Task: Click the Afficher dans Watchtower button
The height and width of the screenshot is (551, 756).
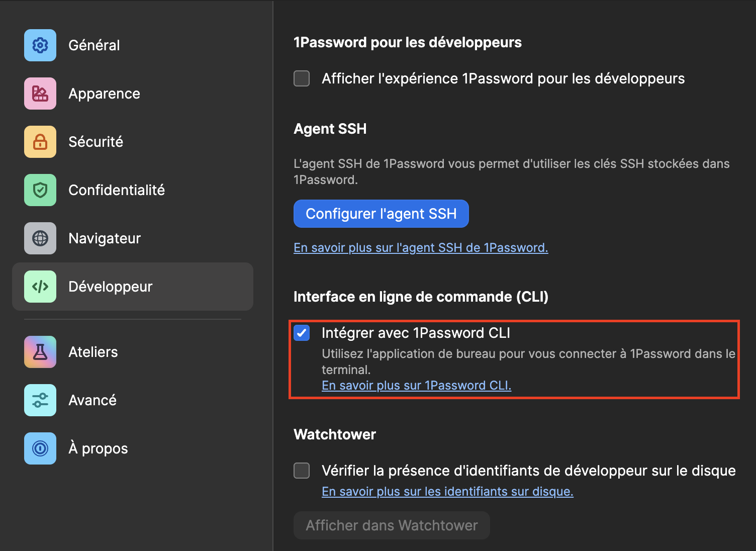Action: click(x=392, y=525)
